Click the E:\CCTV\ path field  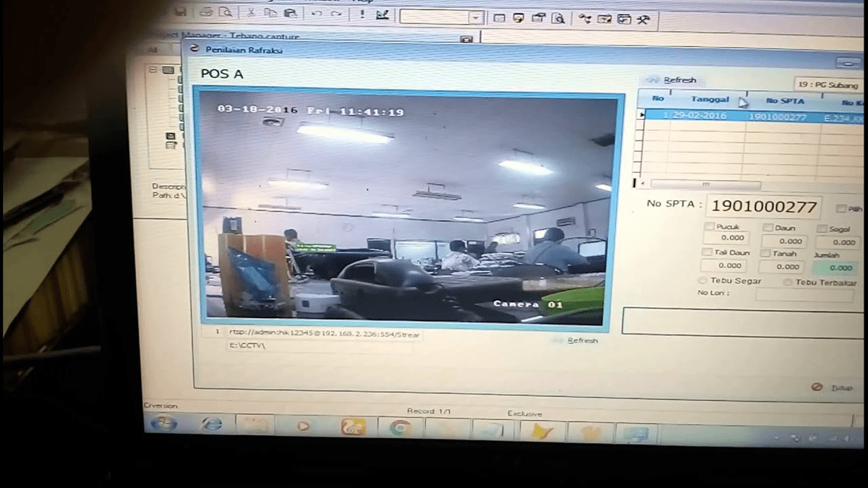(319, 347)
